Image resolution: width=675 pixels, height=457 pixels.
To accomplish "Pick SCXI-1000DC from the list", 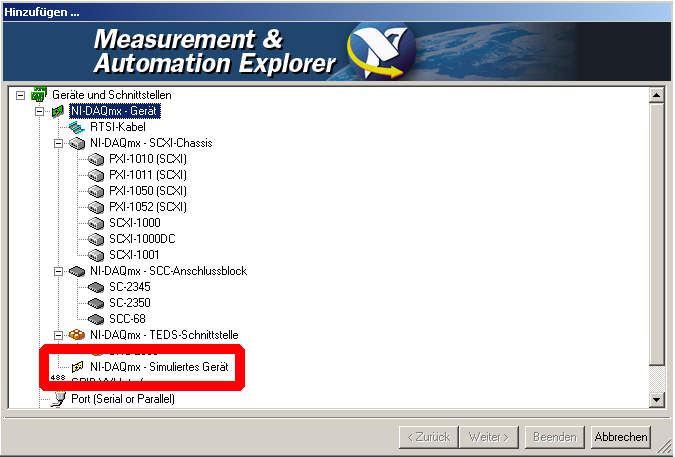I will coord(142,239).
